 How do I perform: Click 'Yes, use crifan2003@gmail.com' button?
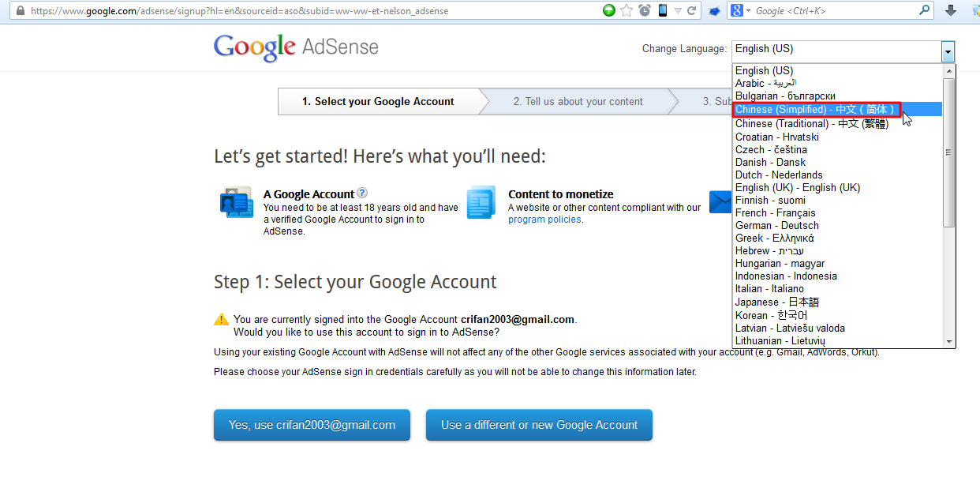click(x=312, y=425)
